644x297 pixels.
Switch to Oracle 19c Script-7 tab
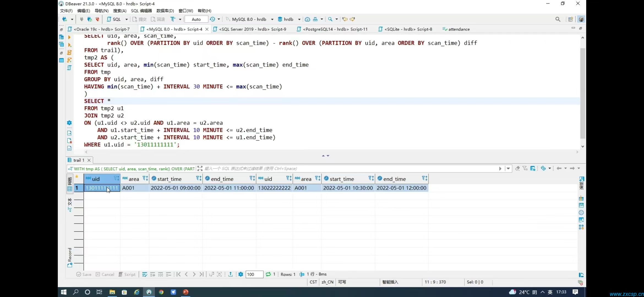tap(101, 29)
